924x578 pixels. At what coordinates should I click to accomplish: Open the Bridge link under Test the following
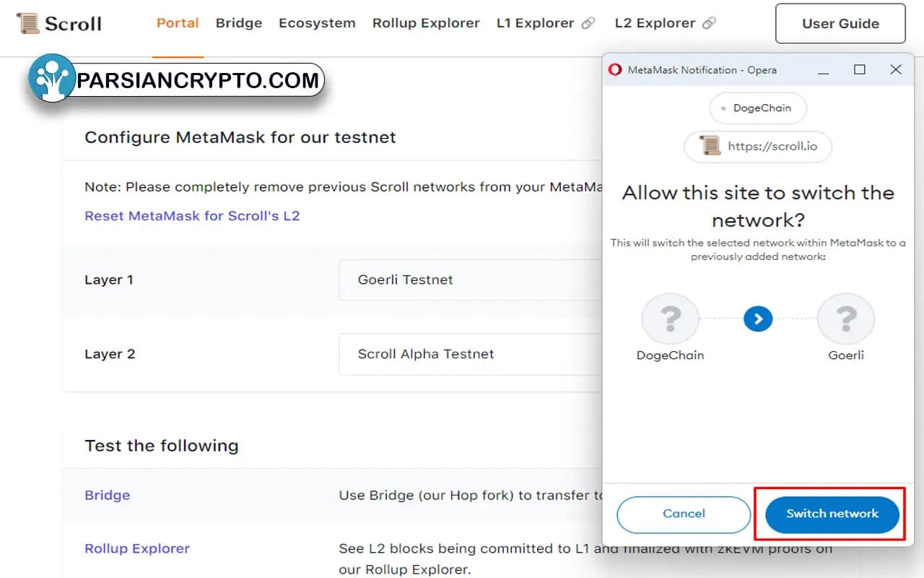point(108,495)
